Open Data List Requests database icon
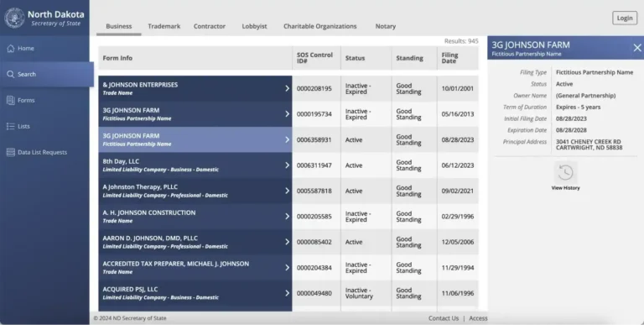644x325 pixels. 11,152
